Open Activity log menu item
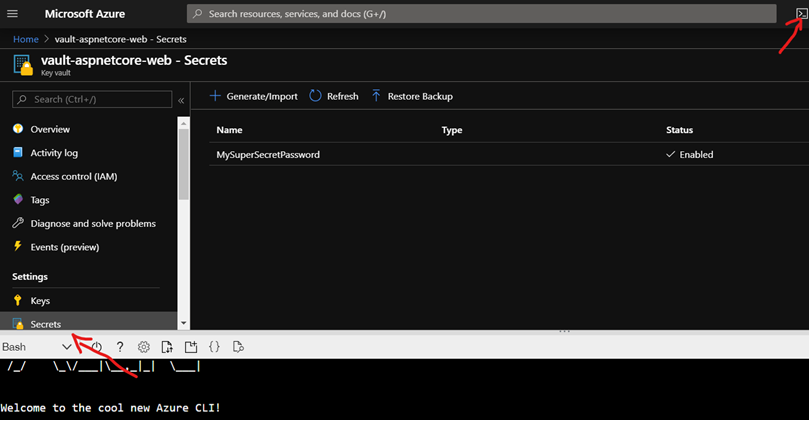This screenshot has width=809, height=421. click(54, 153)
